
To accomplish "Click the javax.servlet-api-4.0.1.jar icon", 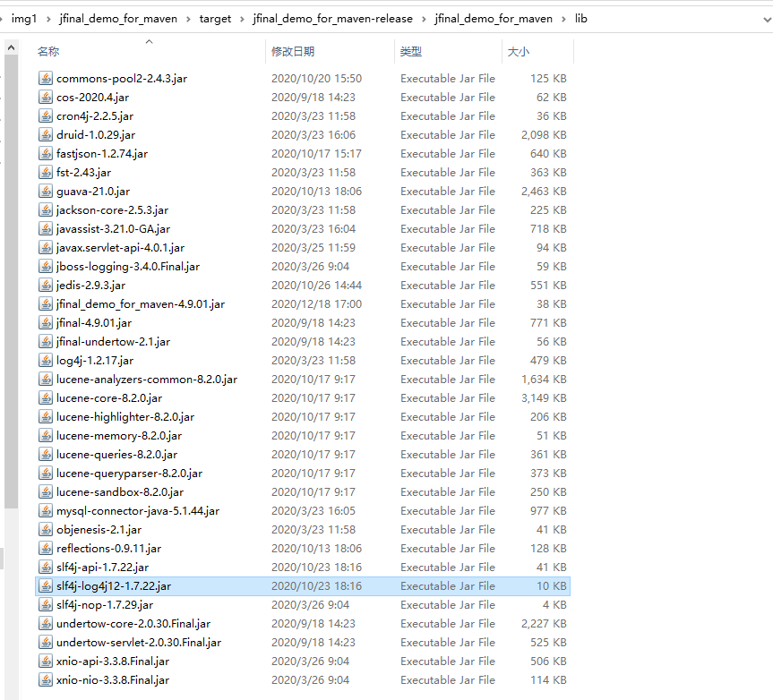I will click(46, 247).
